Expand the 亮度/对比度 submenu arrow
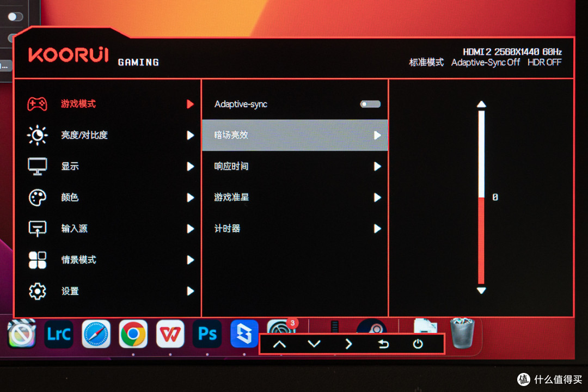 [190, 135]
